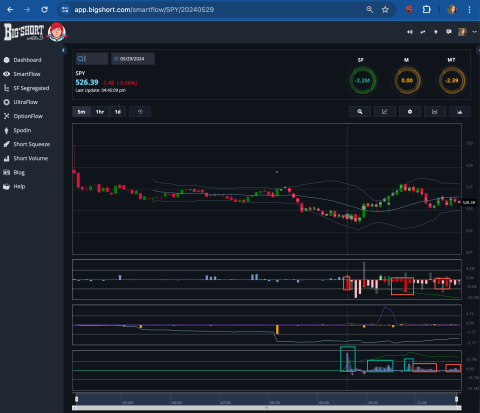Click the line chart toolbar icon
This screenshot has height=413, width=480.
click(x=385, y=112)
